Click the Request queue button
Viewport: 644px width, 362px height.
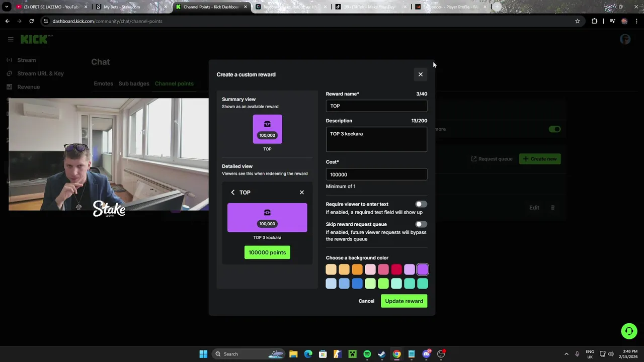(x=492, y=159)
